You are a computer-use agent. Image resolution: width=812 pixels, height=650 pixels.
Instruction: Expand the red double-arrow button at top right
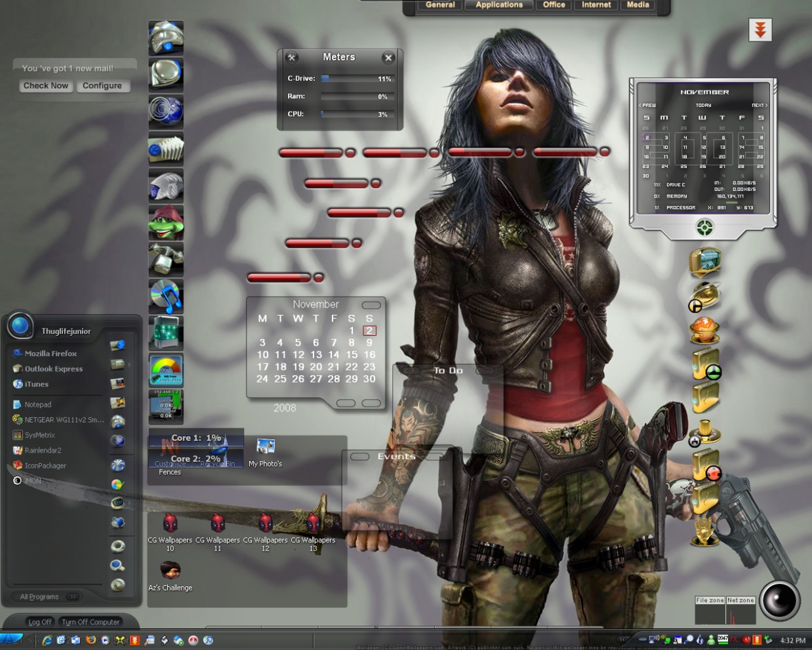tap(760, 30)
